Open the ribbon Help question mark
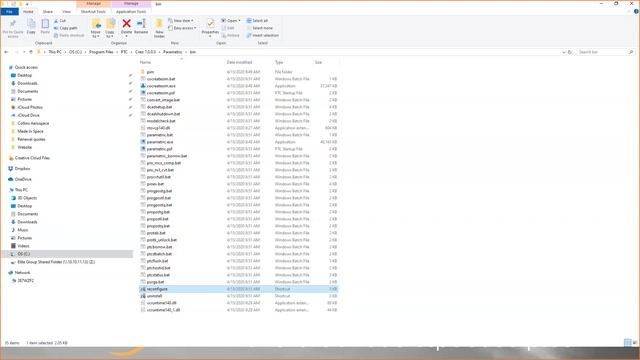640x360 pixels. click(636, 11)
